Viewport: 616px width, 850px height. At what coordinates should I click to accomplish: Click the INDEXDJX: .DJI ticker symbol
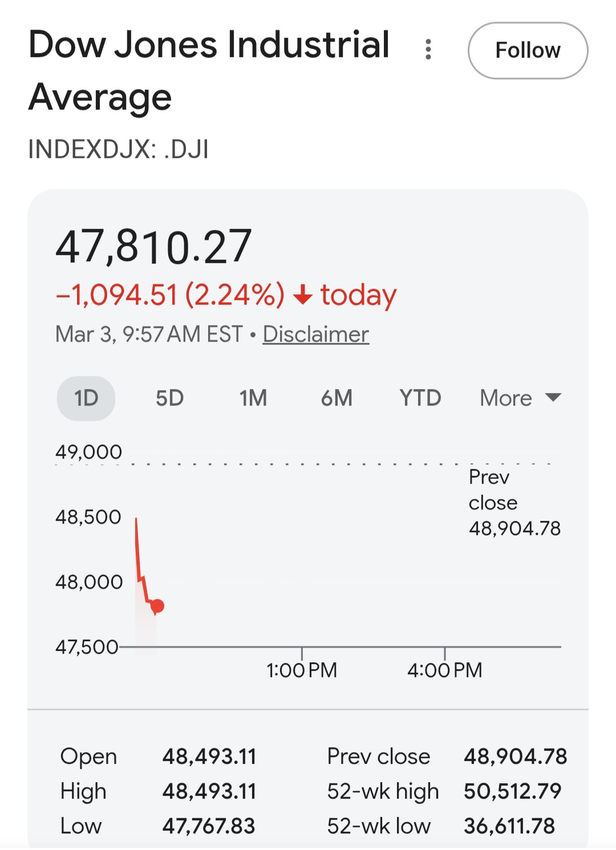[119, 149]
